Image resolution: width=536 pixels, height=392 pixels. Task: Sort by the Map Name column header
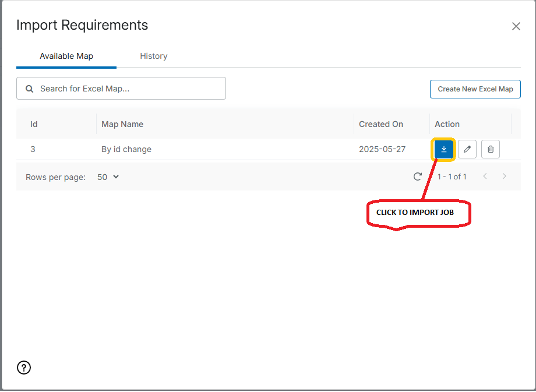click(x=122, y=124)
